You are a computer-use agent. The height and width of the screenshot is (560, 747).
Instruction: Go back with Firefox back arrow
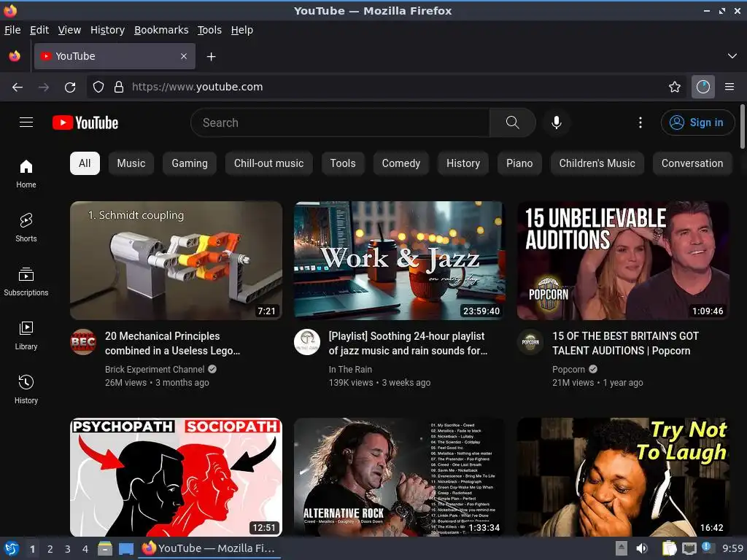[x=18, y=87]
